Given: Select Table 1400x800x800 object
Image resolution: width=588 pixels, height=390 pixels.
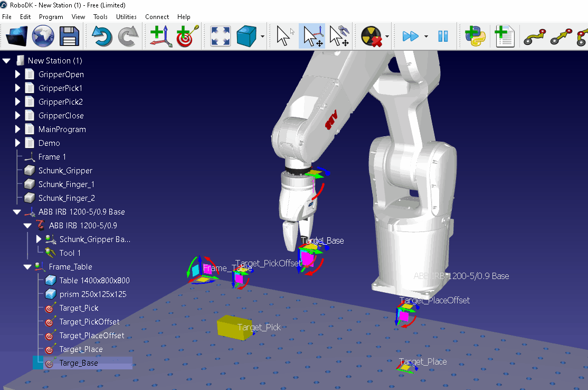Looking at the screenshot, I should click(94, 281).
